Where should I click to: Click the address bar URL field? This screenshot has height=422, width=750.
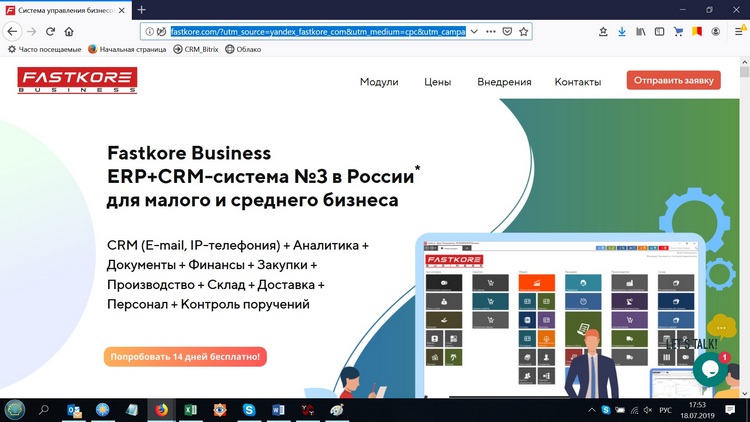pos(318,32)
